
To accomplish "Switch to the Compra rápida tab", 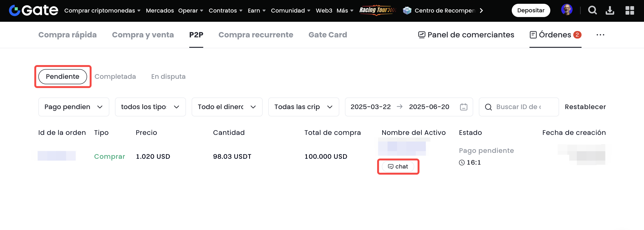I will tap(67, 35).
